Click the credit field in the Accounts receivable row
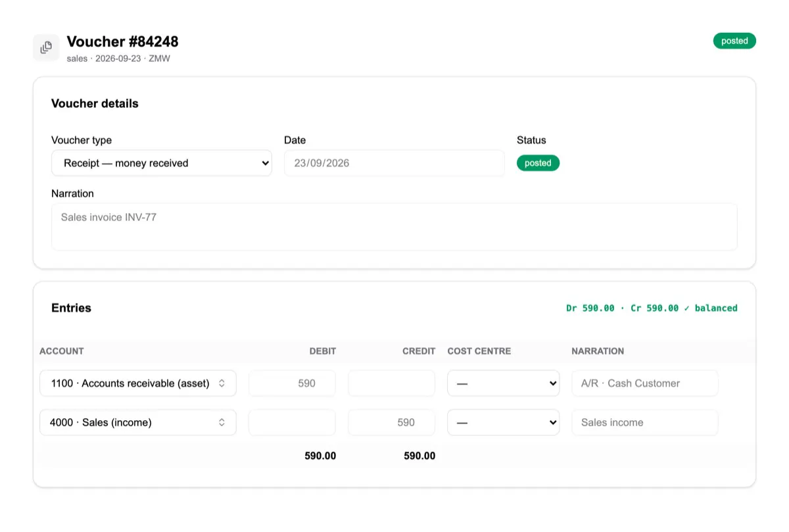 [x=391, y=383]
